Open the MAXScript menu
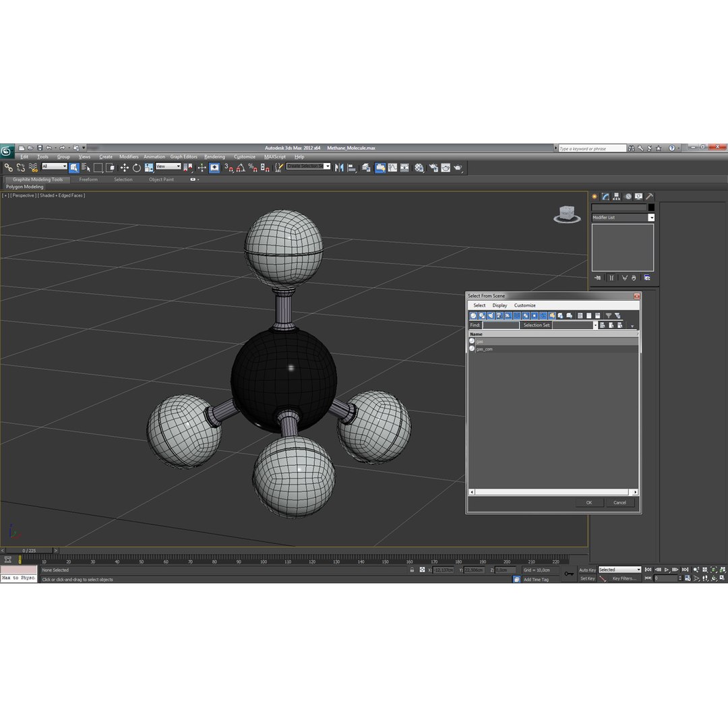The image size is (728, 728). [x=275, y=157]
